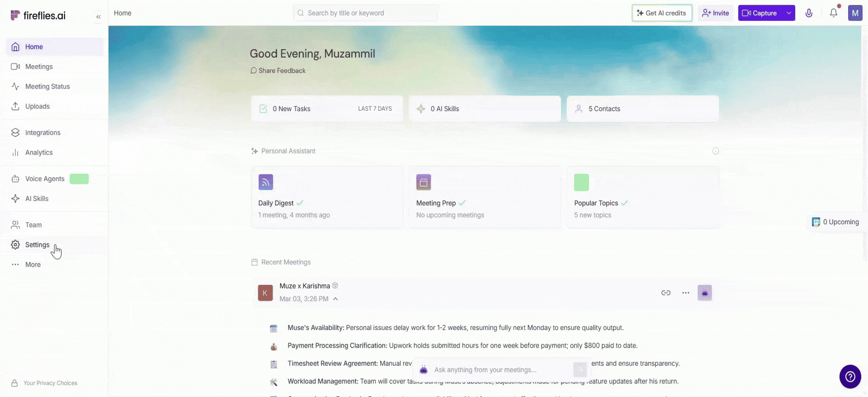This screenshot has width=868, height=397.
Task: Open the 0 New Tasks card
Action: tap(327, 109)
